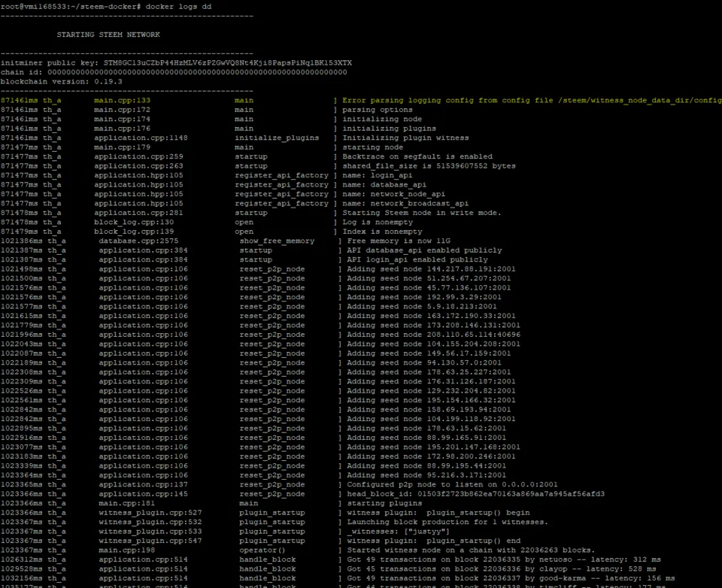Select 'name: login_api' log entry

tap(377, 175)
